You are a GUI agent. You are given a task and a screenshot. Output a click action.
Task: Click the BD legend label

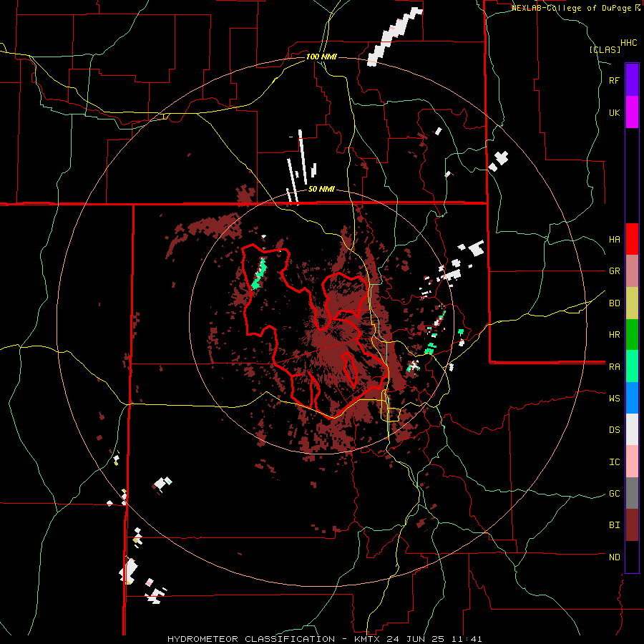click(x=614, y=303)
